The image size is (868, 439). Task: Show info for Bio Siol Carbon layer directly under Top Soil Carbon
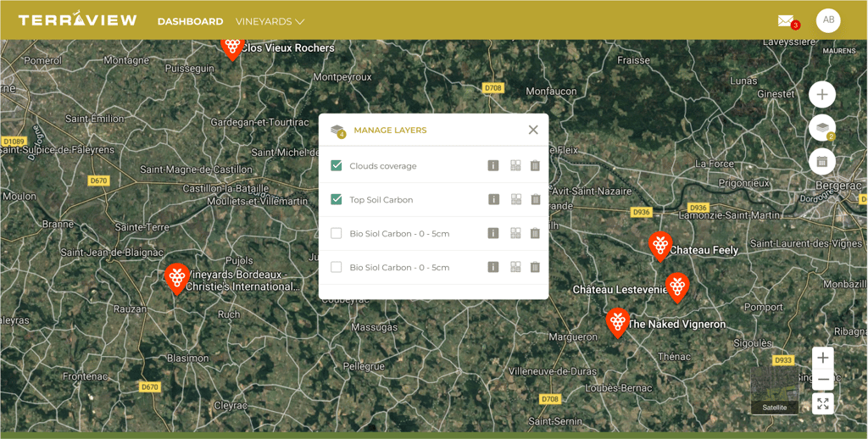pyautogui.click(x=493, y=233)
